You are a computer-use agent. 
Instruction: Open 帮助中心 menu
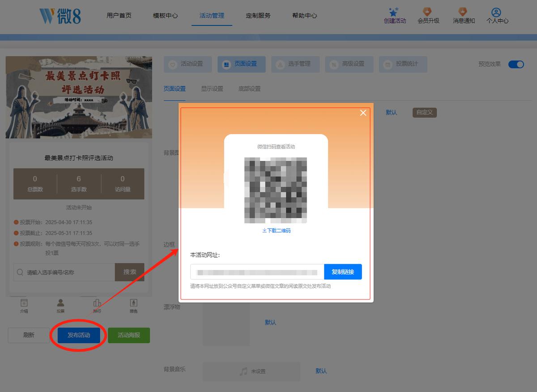pyautogui.click(x=305, y=16)
